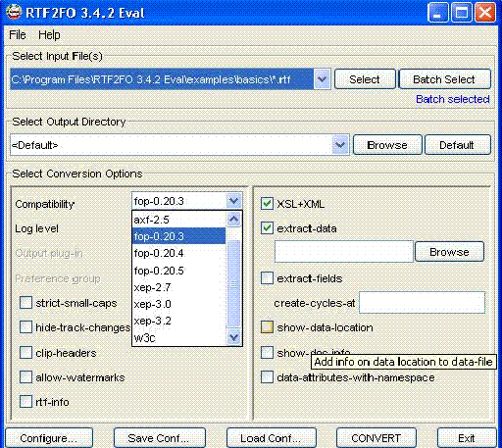Enable hide-track-changes checkbox
Image resolution: width=502 pixels, height=448 pixels.
click(x=25, y=327)
